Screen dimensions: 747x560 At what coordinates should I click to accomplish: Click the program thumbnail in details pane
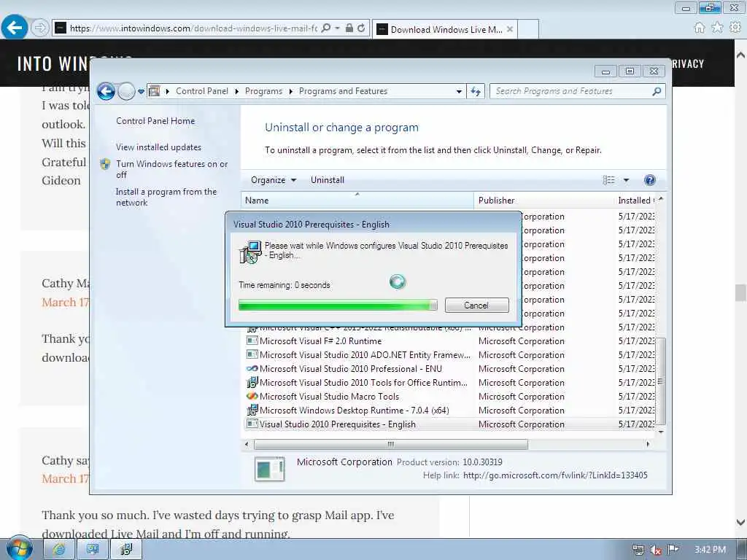click(270, 469)
